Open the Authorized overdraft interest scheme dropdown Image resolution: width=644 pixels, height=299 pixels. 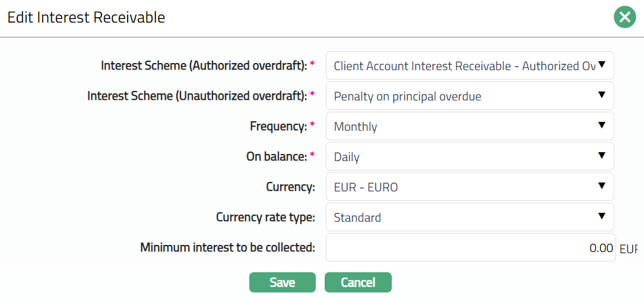point(469,66)
